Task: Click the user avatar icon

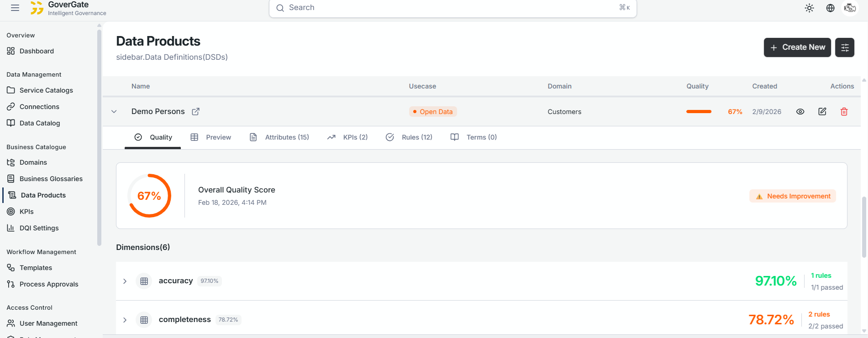Action: [850, 8]
